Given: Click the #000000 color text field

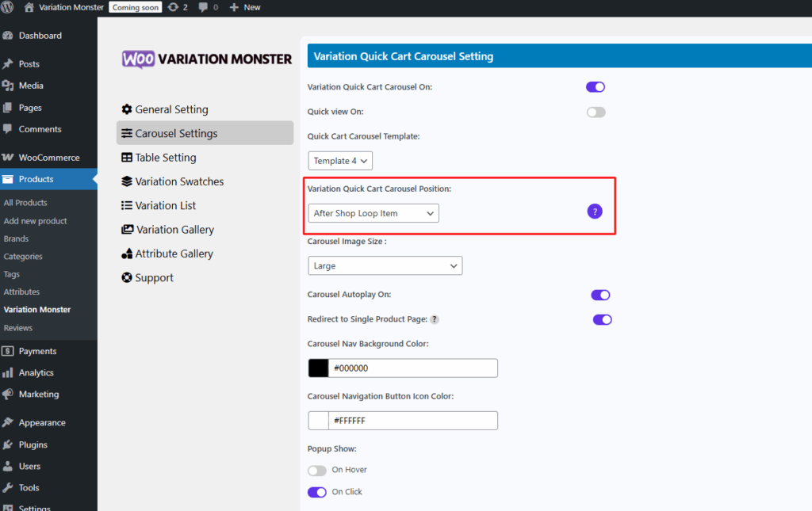Looking at the screenshot, I should point(412,368).
